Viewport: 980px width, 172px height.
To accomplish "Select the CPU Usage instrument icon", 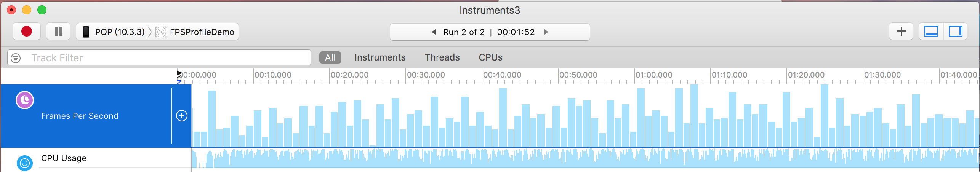I will pyautogui.click(x=25, y=163).
